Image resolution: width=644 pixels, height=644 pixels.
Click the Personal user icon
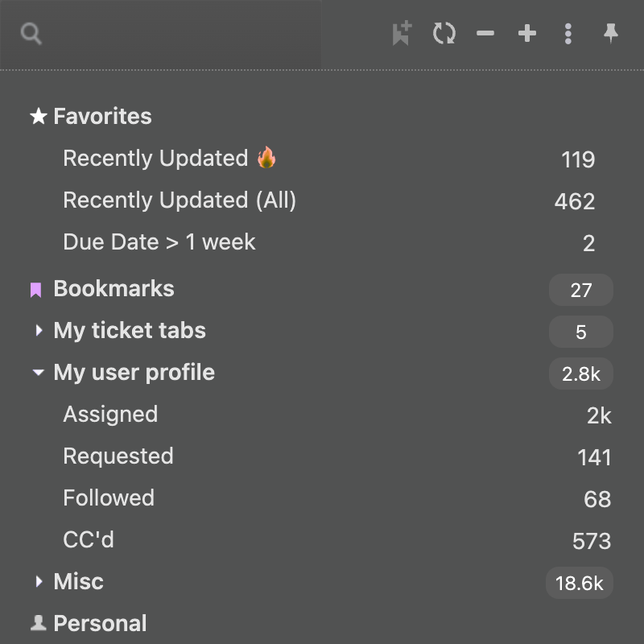pyautogui.click(x=38, y=623)
